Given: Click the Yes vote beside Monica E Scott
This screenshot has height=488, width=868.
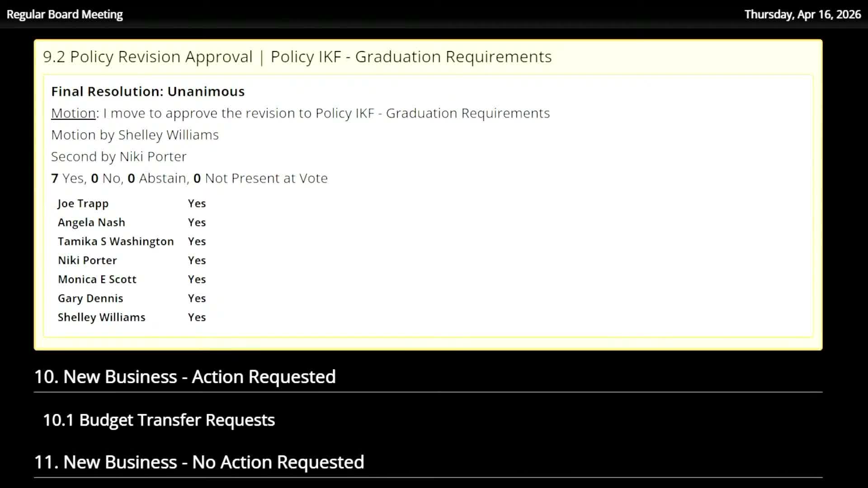Looking at the screenshot, I should (197, 279).
